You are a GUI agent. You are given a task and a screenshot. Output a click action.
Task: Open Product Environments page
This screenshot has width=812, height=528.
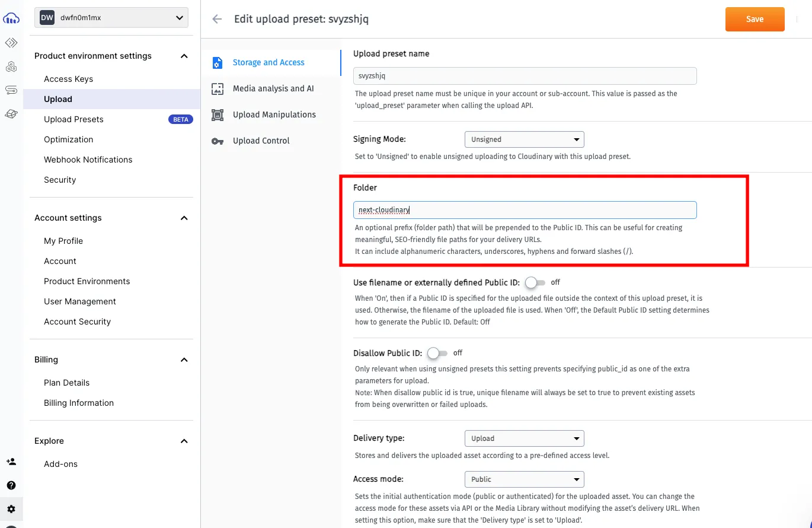tap(87, 281)
